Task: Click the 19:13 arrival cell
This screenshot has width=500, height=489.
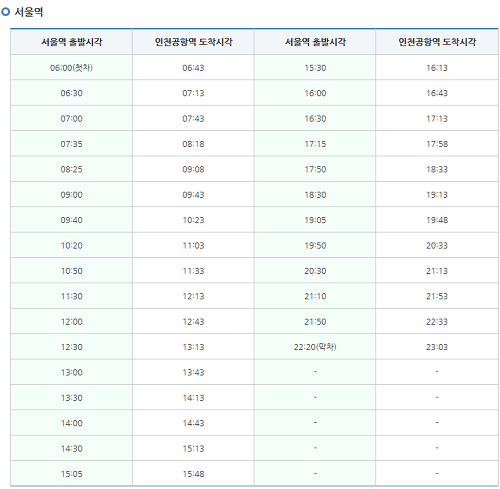Action: [437, 195]
